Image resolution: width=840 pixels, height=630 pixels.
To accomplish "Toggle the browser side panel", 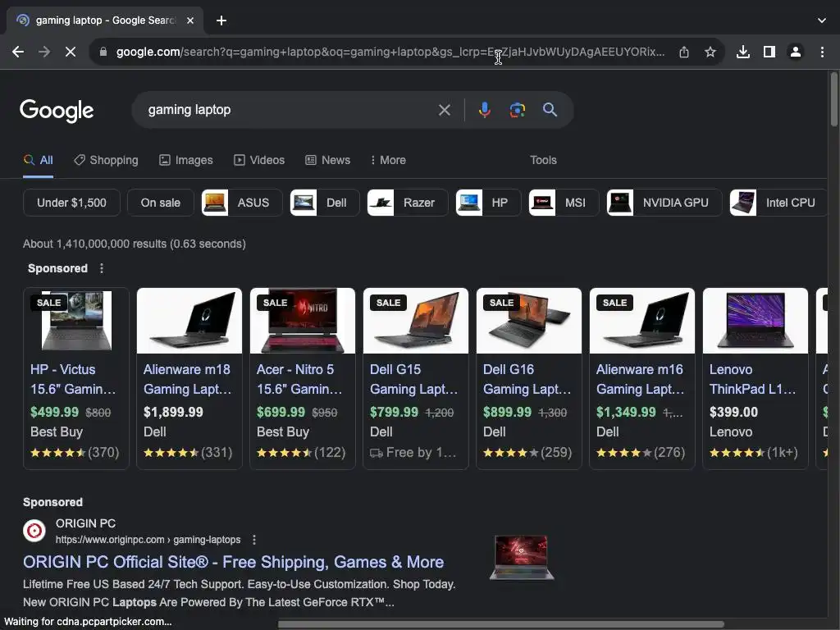I will (769, 52).
